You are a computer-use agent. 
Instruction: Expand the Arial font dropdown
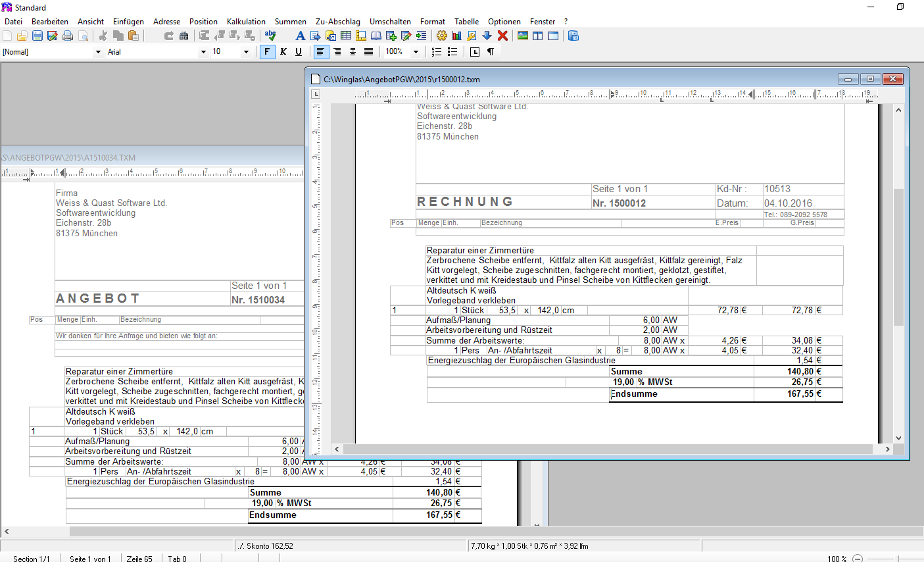[203, 52]
